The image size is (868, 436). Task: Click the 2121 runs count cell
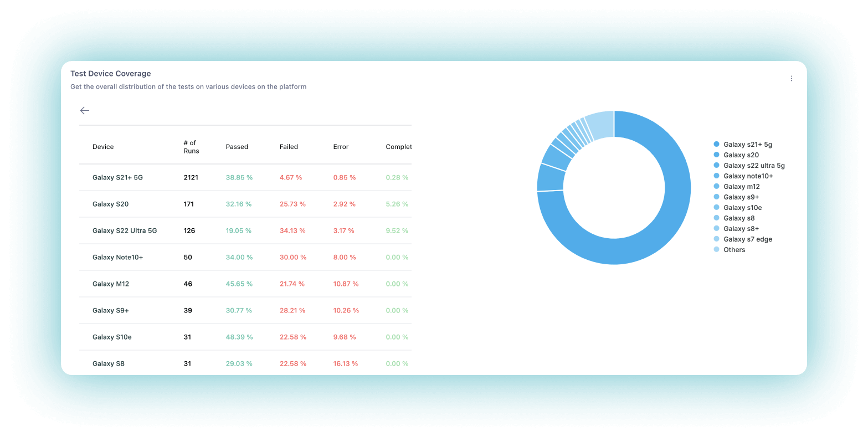191,178
